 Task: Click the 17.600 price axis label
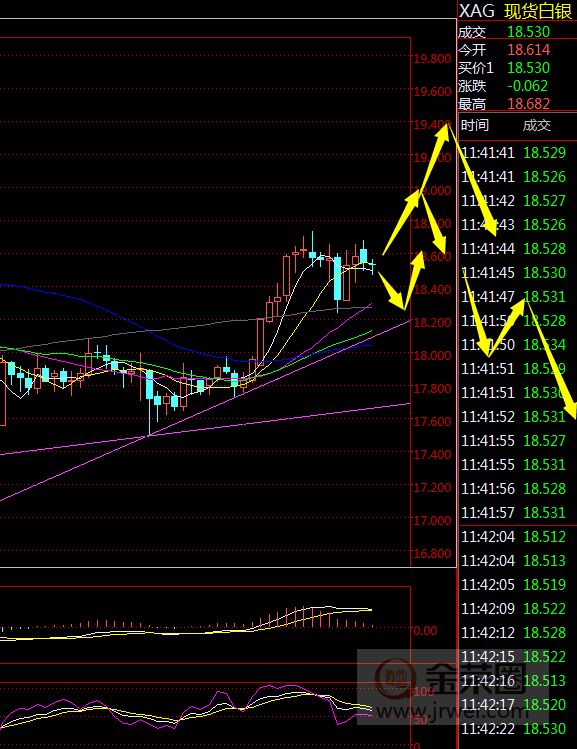point(432,422)
